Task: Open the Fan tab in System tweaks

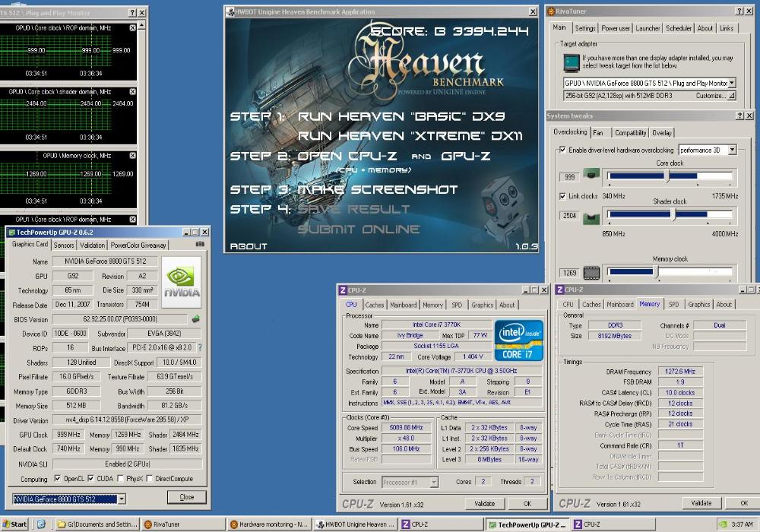Action: click(x=598, y=133)
